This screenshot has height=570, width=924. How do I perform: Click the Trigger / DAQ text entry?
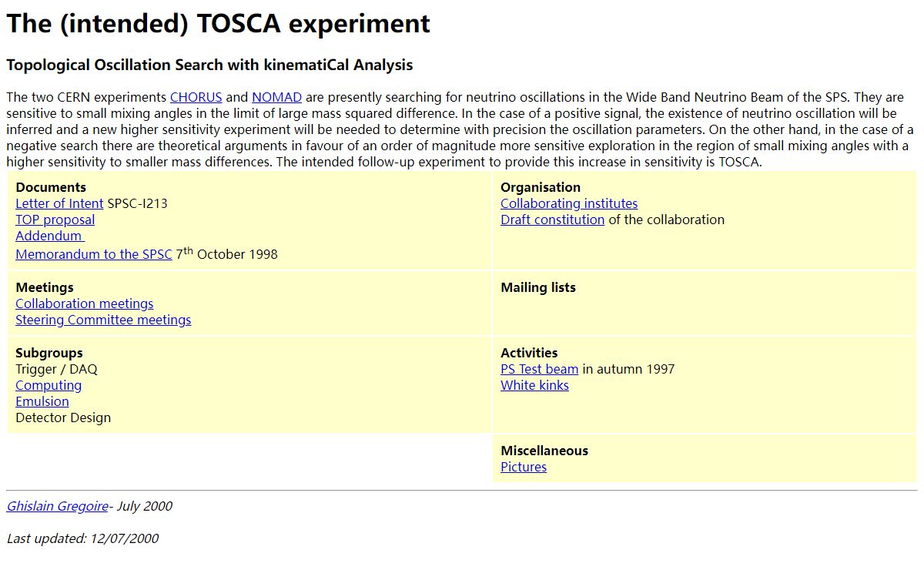[56, 369]
